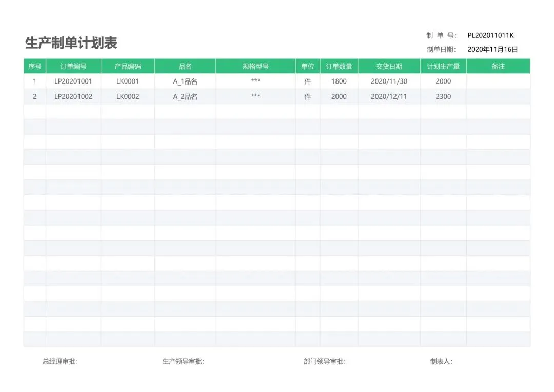The width and height of the screenshot is (554, 392).
Task: Click product code LK0002
Action: coord(128,97)
